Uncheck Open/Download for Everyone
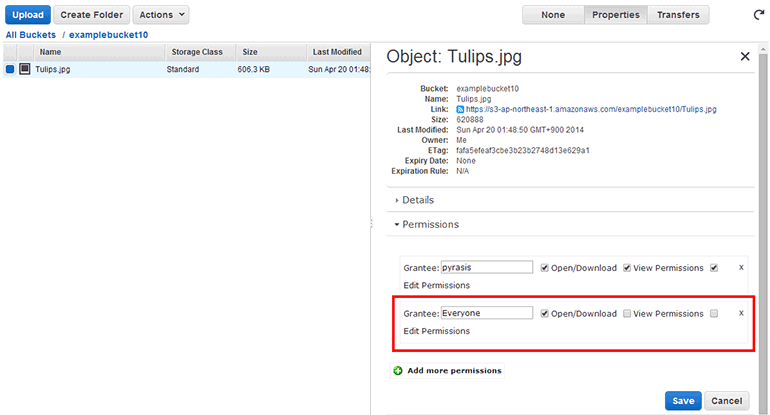The width and height of the screenshot is (770, 415). click(x=544, y=313)
